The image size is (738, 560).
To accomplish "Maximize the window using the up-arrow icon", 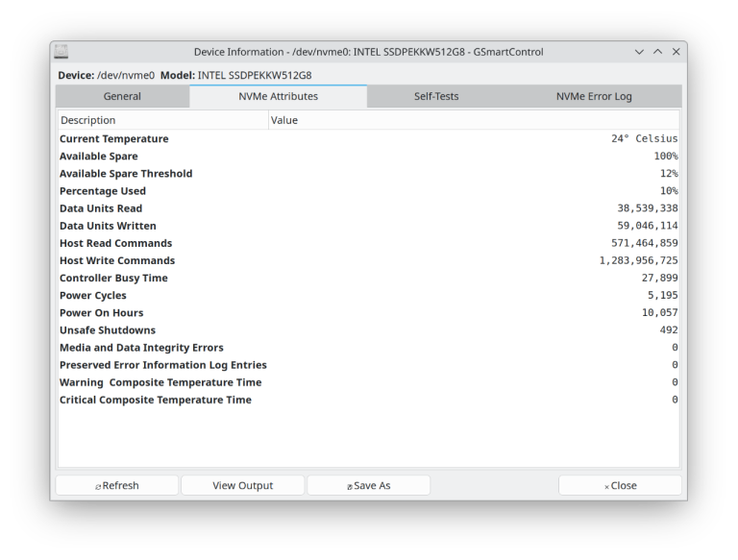I will point(657,52).
